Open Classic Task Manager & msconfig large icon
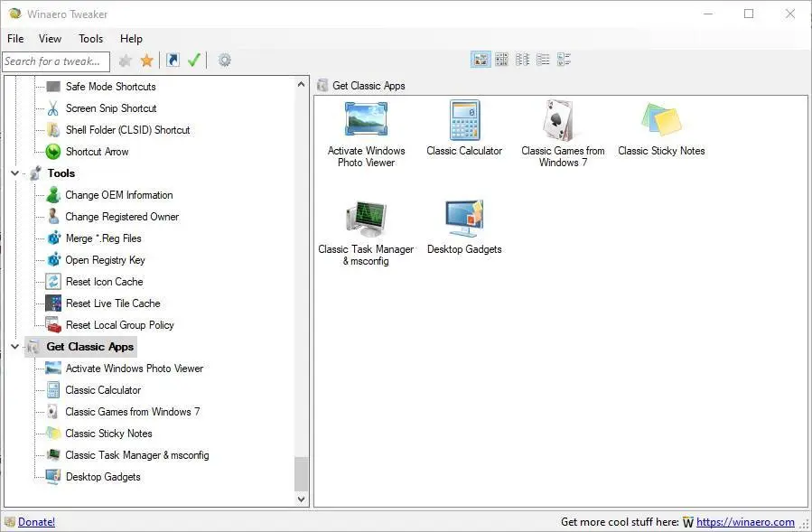This screenshot has width=812, height=532. pyautogui.click(x=366, y=219)
